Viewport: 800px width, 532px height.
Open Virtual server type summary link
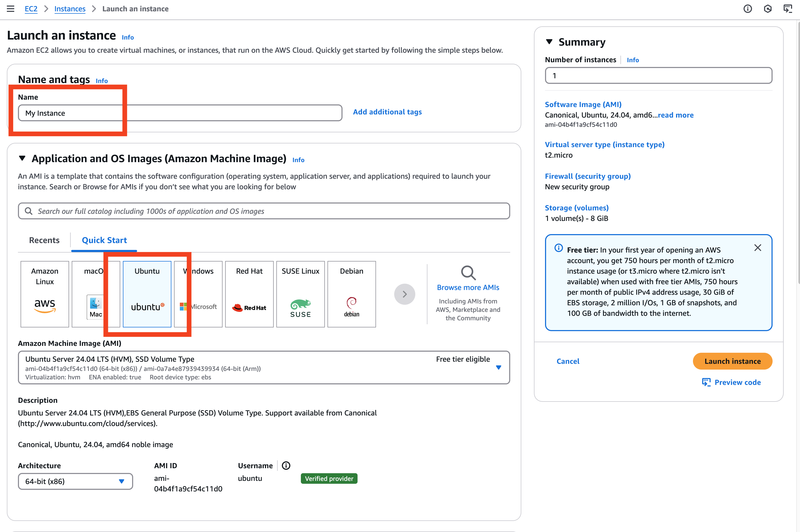pyautogui.click(x=605, y=144)
